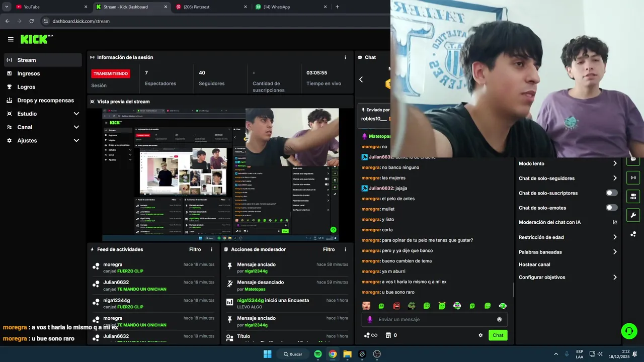
Task: Click the stream preview thumbnail
Action: tap(220, 174)
